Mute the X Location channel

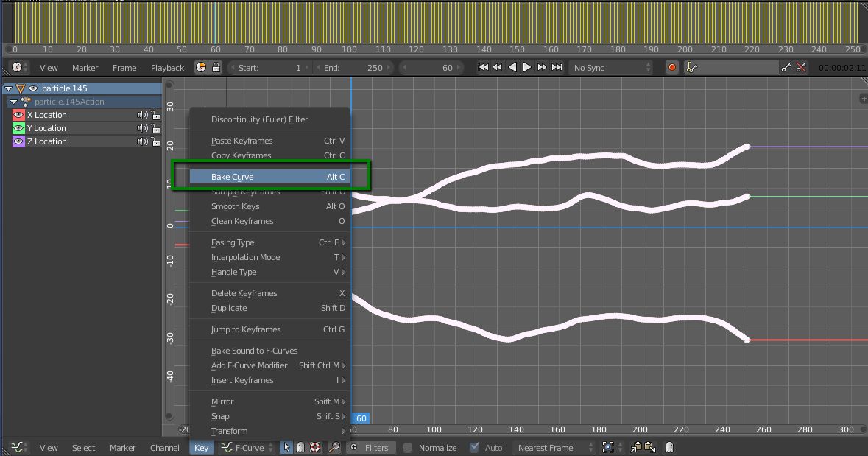click(x=142, y=115)
